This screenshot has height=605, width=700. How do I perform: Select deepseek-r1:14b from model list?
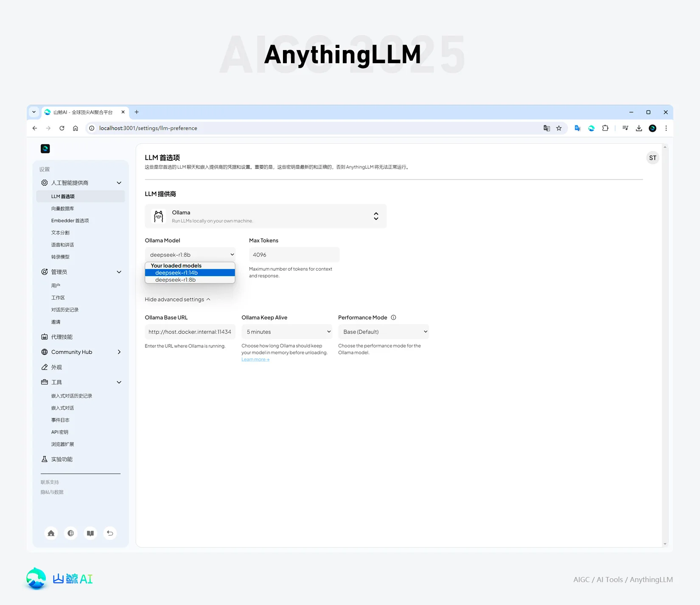pos(190,273)
